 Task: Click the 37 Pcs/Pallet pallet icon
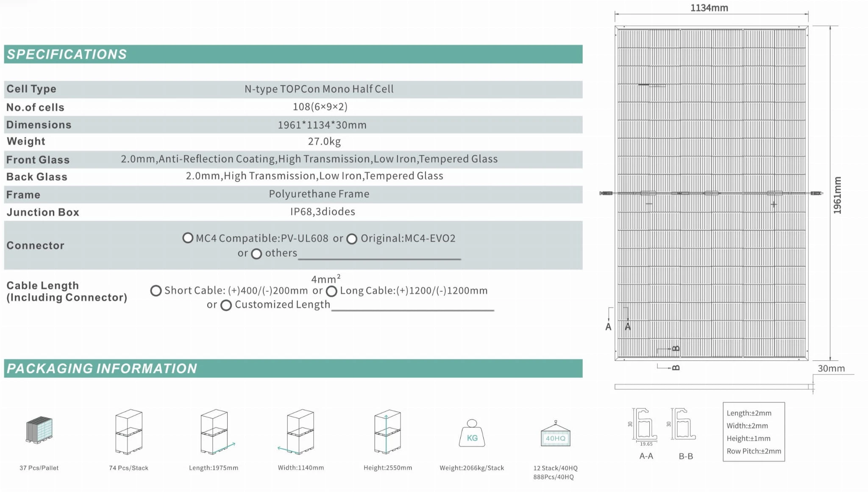click(x=39, y=430)
